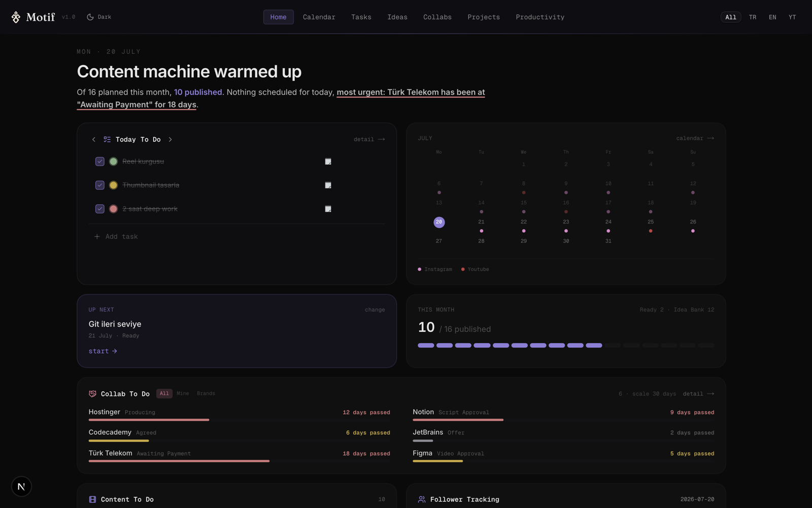Click the Instagram legend dot
This screenshot has width=812, height=508.
click(419, 269)
